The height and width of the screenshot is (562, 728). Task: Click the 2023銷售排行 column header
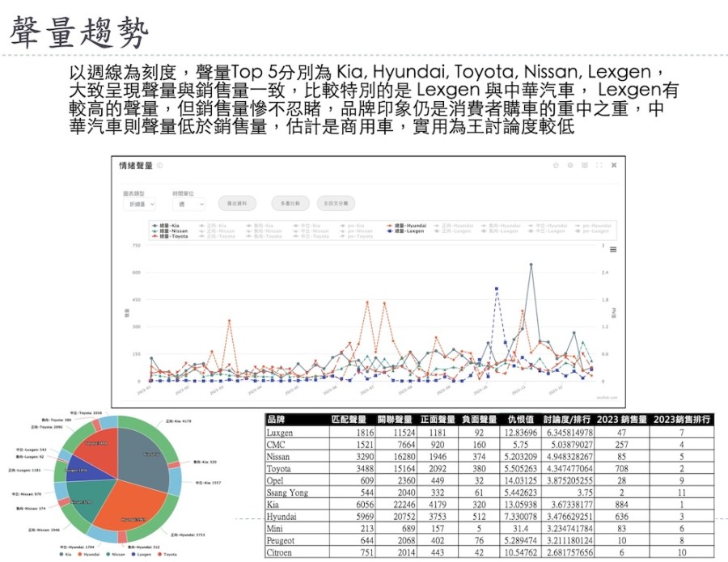tap(682, 420)
